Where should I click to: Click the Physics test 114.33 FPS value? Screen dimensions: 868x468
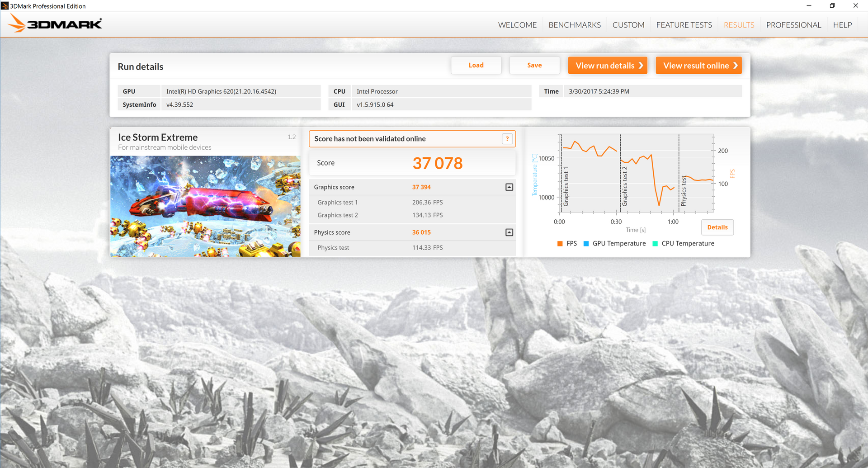[428, 248]
